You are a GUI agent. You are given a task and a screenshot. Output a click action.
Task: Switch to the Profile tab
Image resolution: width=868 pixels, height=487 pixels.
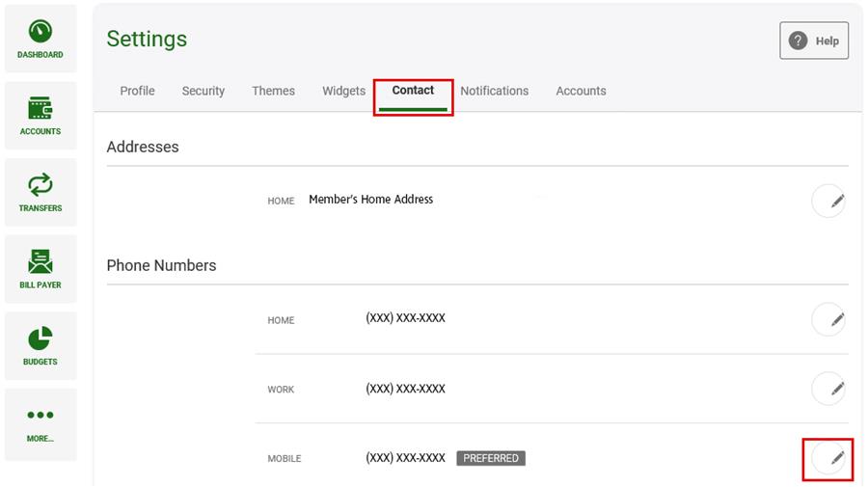(137, 91)
